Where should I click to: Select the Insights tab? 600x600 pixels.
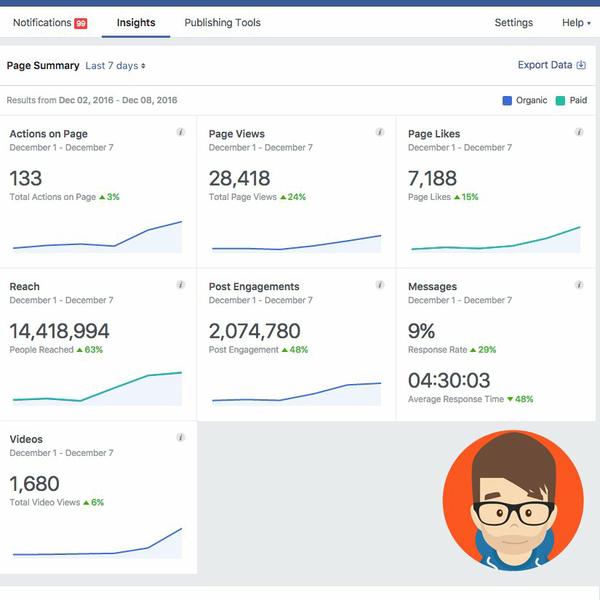coord(136,23)
